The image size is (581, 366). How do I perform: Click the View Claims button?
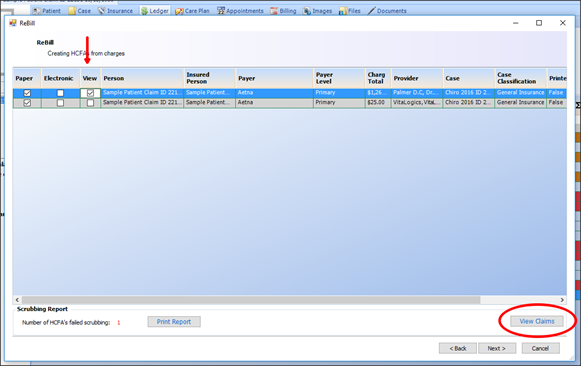[537, 321]
